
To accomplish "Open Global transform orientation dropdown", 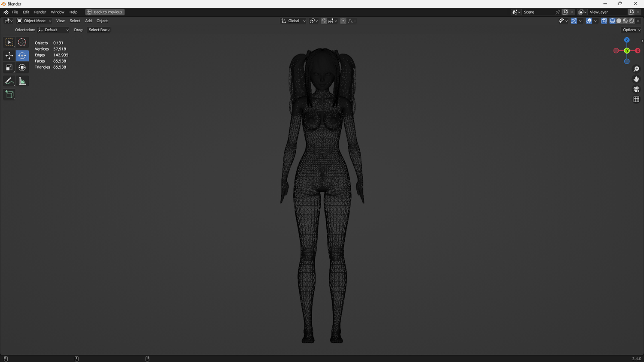I will [x=294, y=21].
